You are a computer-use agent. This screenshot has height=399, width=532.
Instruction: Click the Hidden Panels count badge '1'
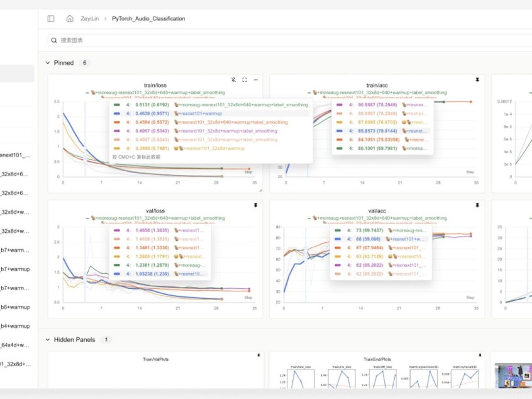click(x=106, y=340)
